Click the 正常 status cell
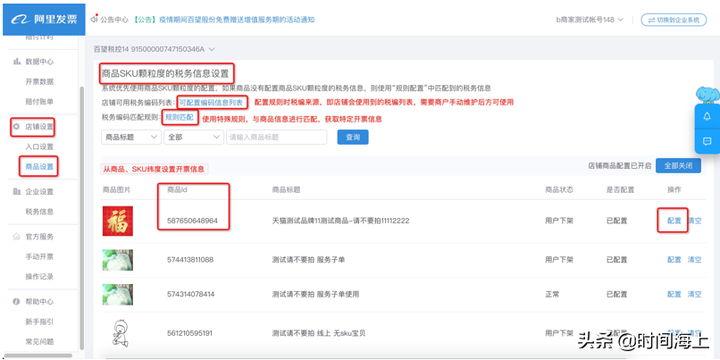Image resolution: width=720 pixels, height=360 pixels. pos(552,294)
